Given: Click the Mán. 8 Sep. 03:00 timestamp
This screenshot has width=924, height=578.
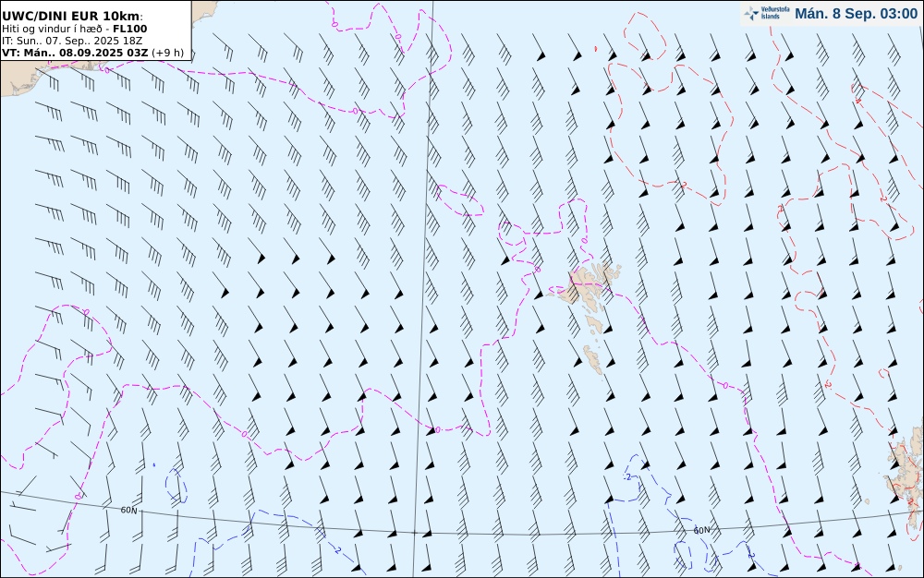Looking at the screenshot, I should (x=856, y=14).
